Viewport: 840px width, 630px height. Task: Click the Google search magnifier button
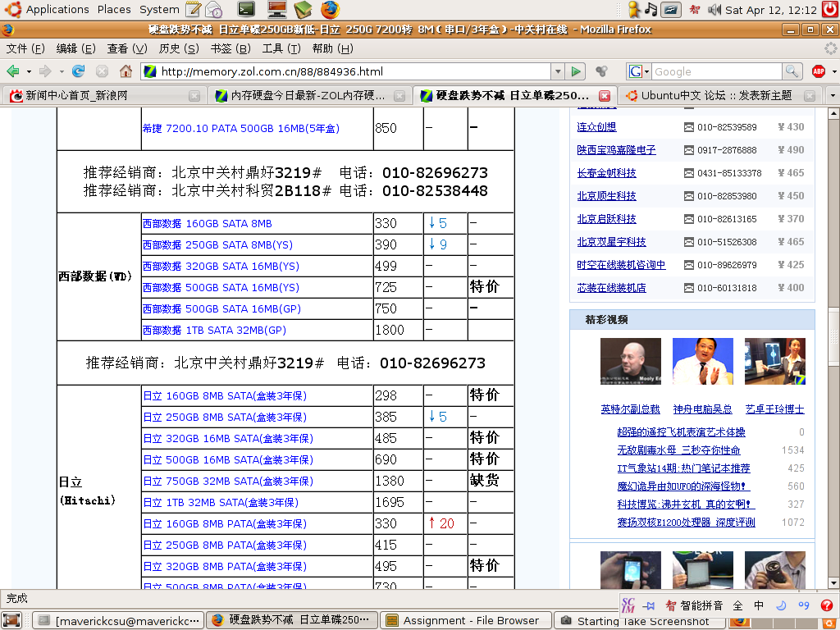[x=791, y=71]
